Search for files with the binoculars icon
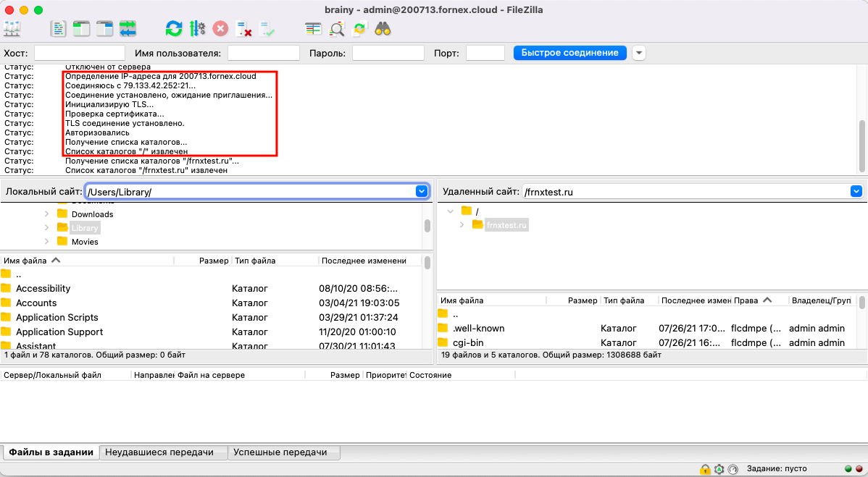Image resolution: width=868 pixels, height=477 pixels. tap(383, 29)
